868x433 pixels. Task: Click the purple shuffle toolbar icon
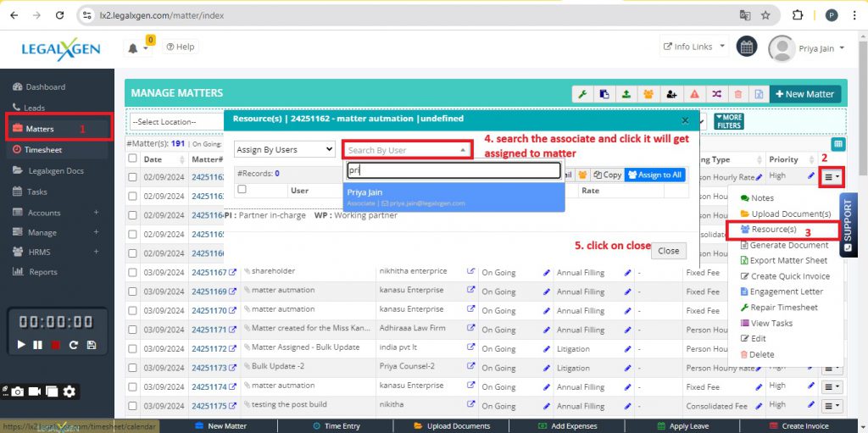[x=715, y=94]
